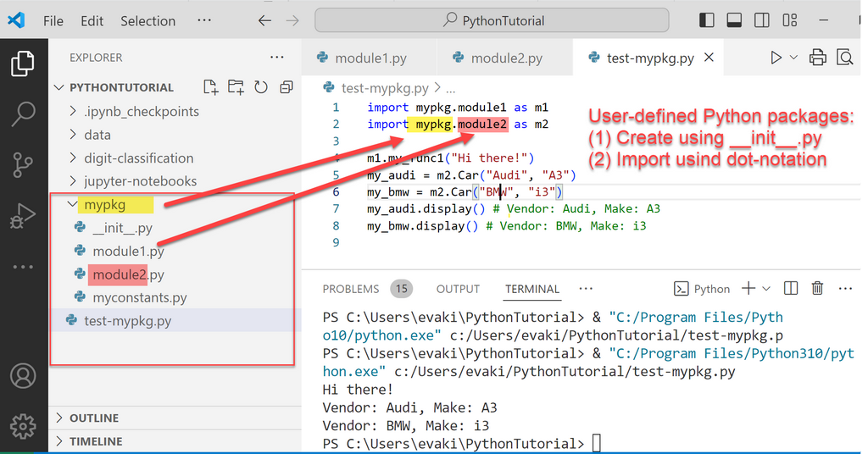The width and height of the screenshot is (868, 454).
Task: Open the Explorer view in activity bar
Action: coord(23,64)
